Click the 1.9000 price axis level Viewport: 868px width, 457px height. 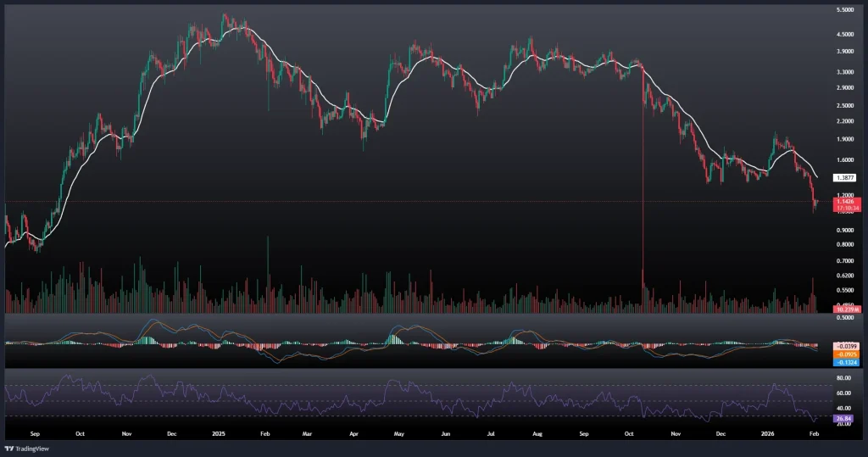click(844, 139)
